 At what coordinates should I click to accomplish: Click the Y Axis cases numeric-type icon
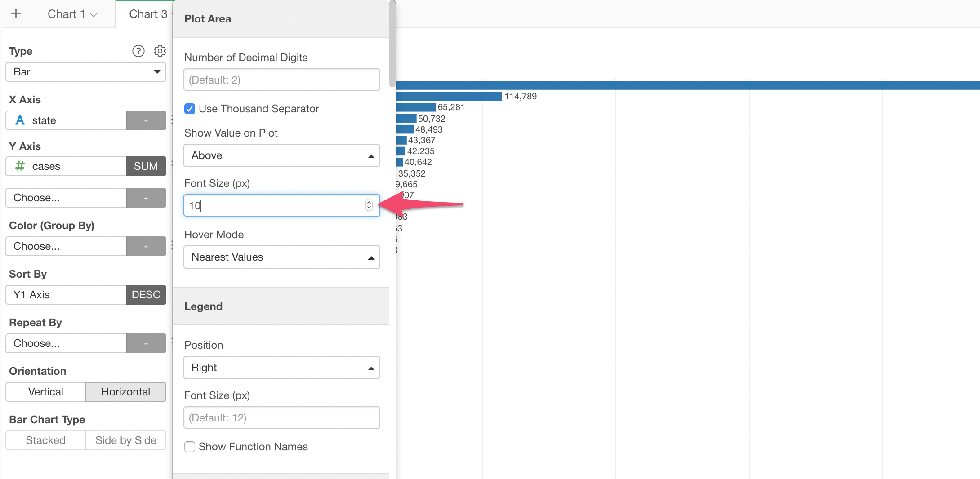tap(20, 166)
